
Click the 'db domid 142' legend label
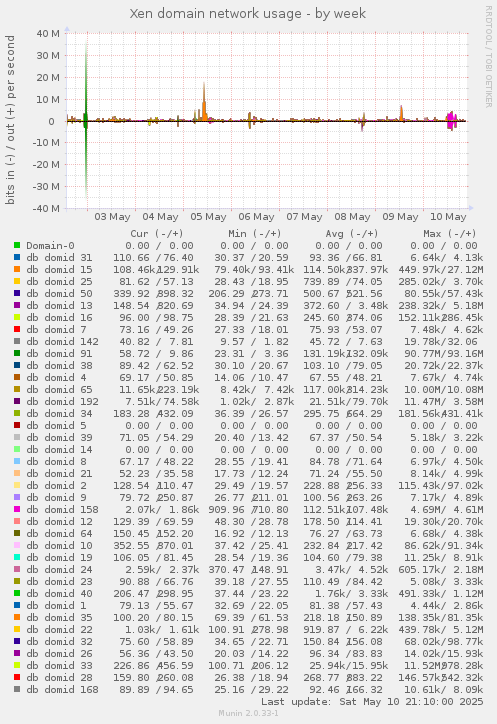click(62, 342)
